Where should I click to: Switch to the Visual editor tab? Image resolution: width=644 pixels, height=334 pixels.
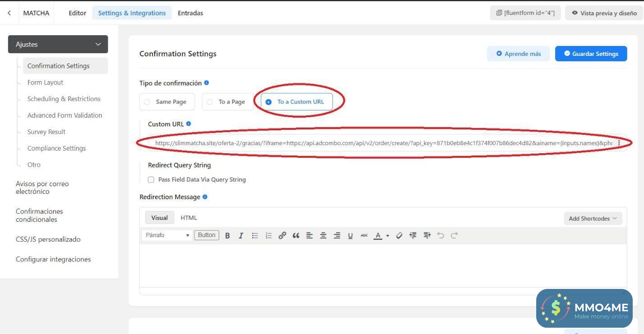(159, 218)
